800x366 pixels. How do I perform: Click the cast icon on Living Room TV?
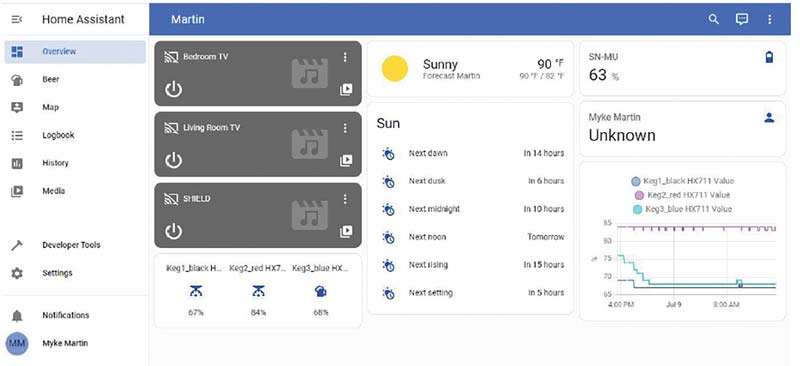coord(171,128)
